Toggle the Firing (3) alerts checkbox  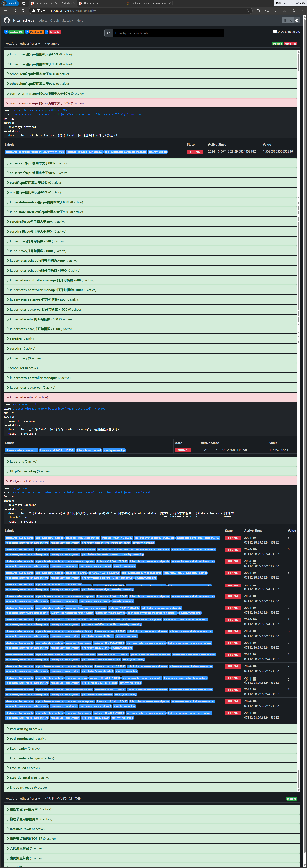(x=47, y=32)
